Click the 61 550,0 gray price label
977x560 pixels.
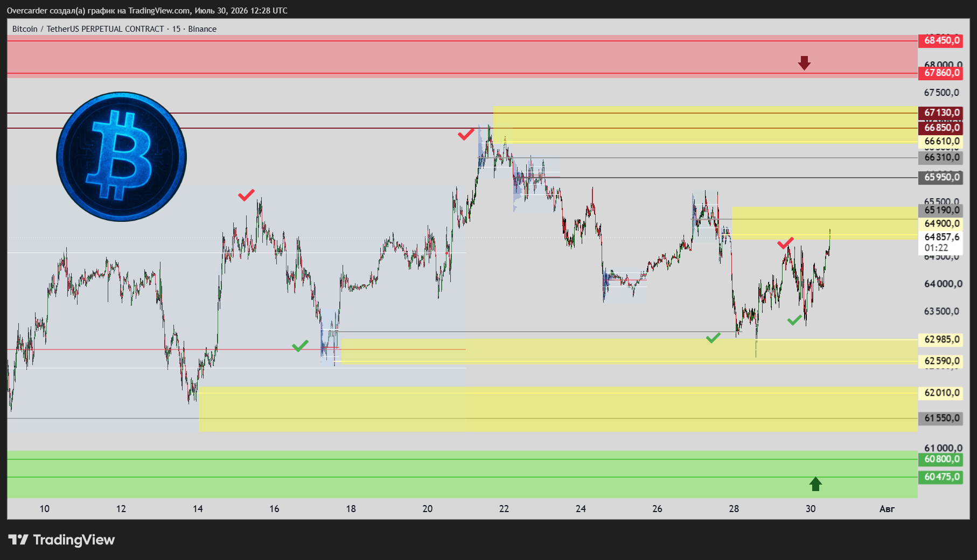pyautogui.click(x=941, y=418)
